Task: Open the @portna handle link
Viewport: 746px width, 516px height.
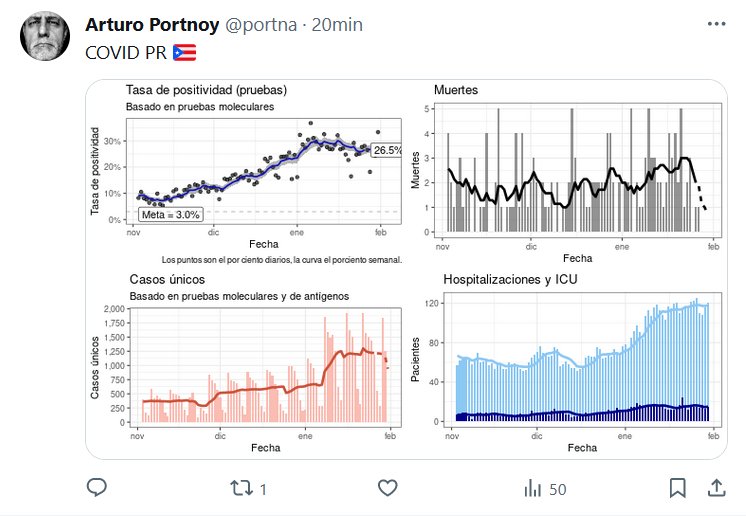Action: coord(261,24)
